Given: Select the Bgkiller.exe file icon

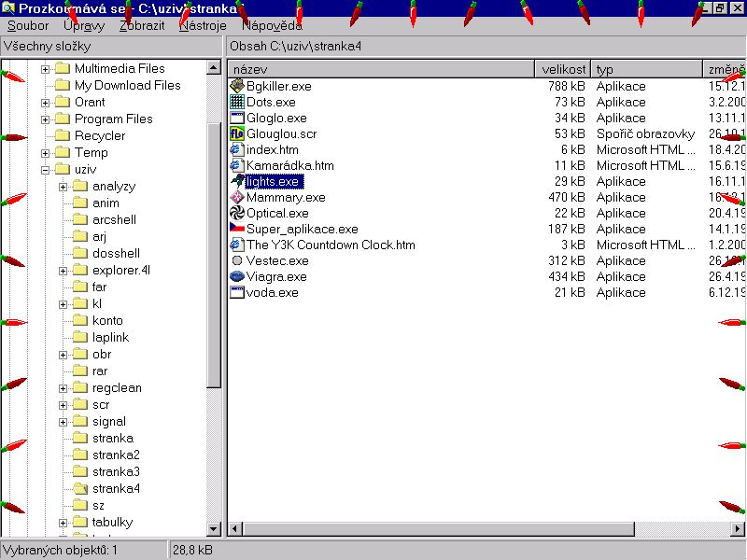Looking at the screenshot, I should click(237, 86).
